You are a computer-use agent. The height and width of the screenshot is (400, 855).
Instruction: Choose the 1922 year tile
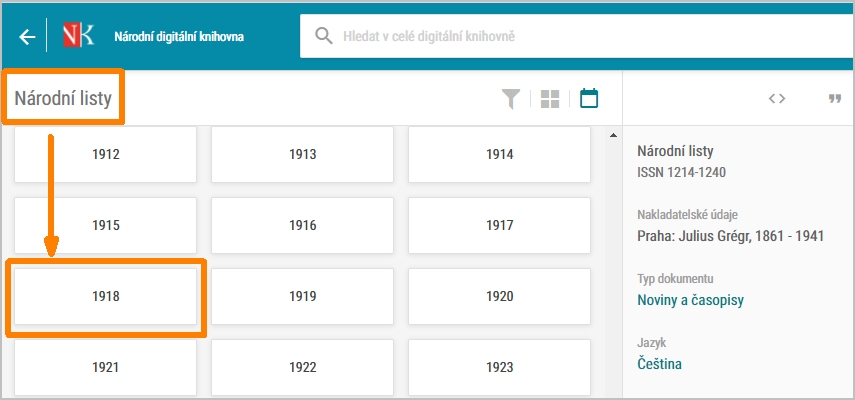(303, 367)
